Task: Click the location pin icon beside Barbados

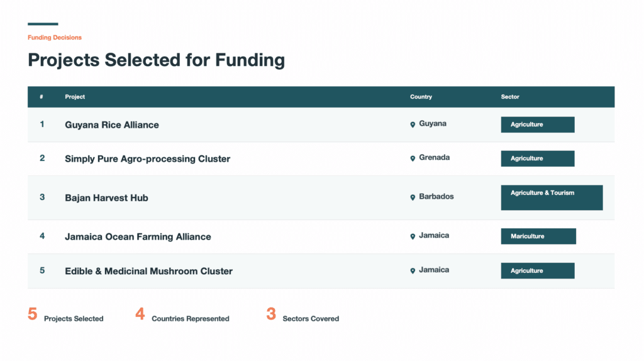Action: tap(413, 197)
